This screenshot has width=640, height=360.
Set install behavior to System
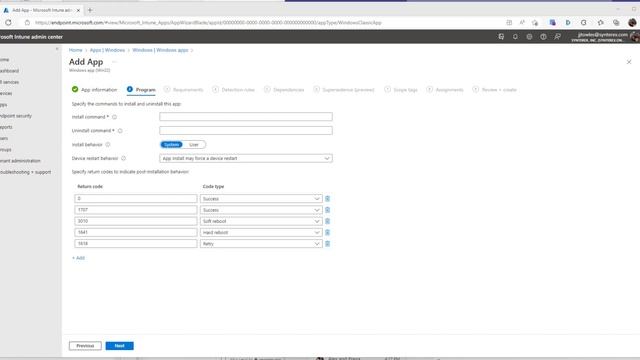(171, 145)
